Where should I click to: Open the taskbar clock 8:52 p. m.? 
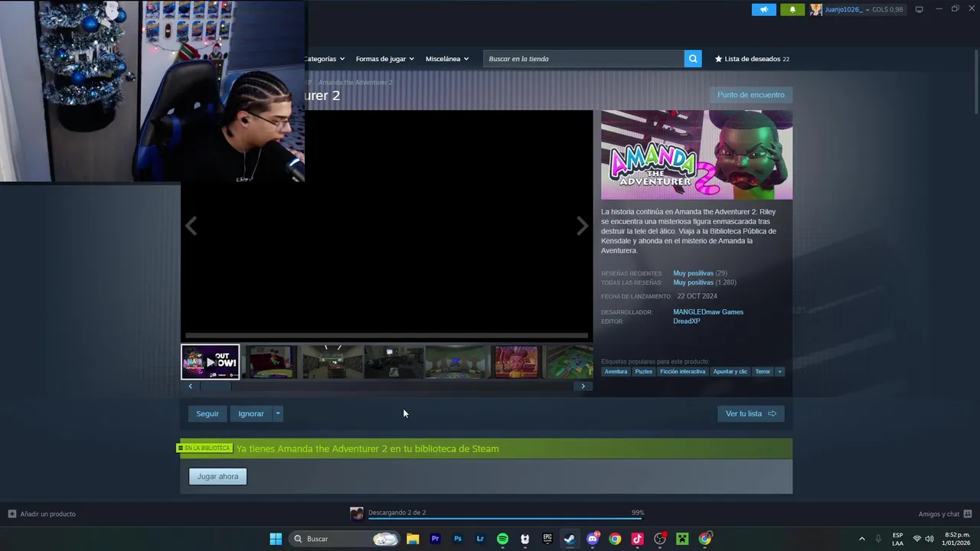[x=958, y=539]
